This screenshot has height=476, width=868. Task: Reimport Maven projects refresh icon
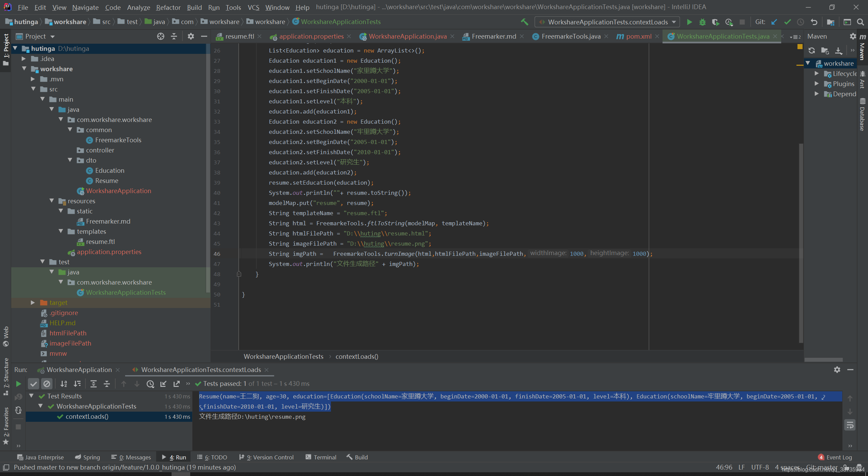(811, 50)
